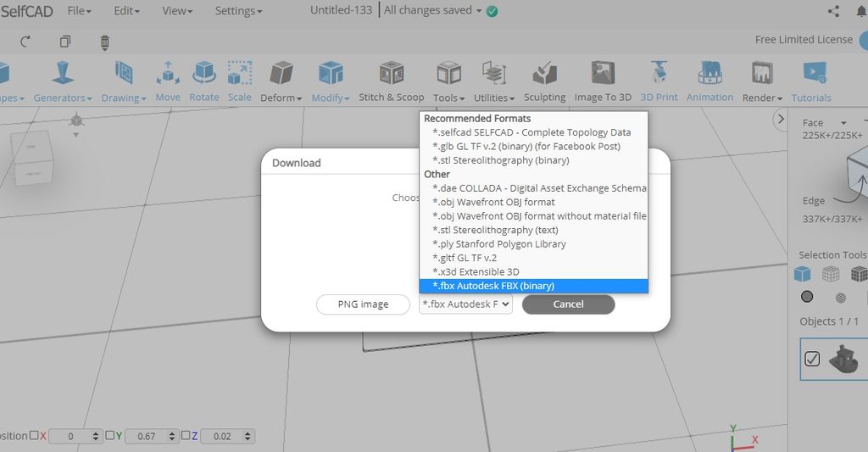868x452 pixels.
Task: Expand the view cube dropdown triangle
Action: pos(76,135)
